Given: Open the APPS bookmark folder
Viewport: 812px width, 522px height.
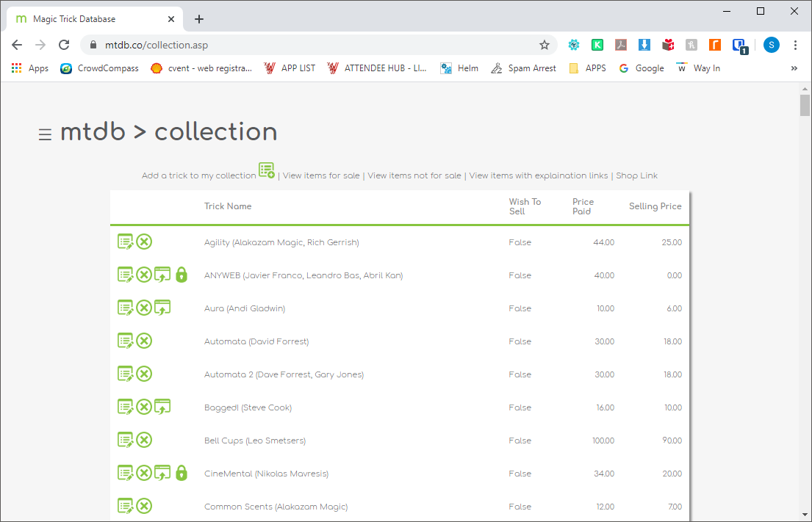Looking at the screenshot, I should [588, 68].
